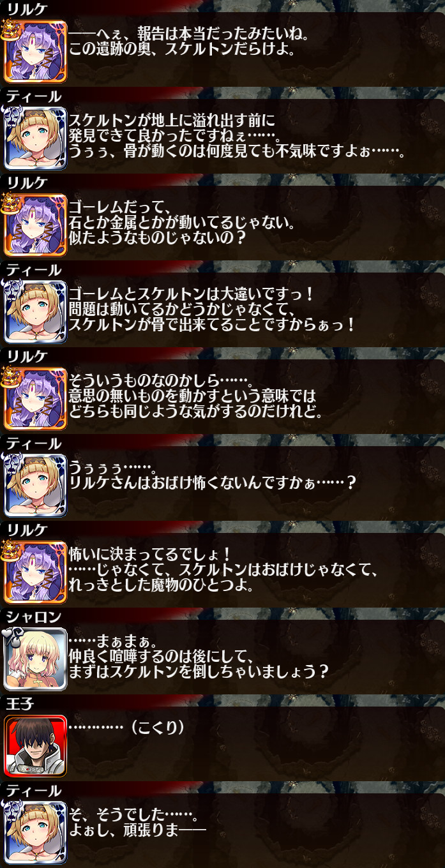Image resolution: width=445 pixels, height=868 pixels.
Task: Select Teal's portrait next to 発見できて良かった dialogue
Action: tap(35, 138)
